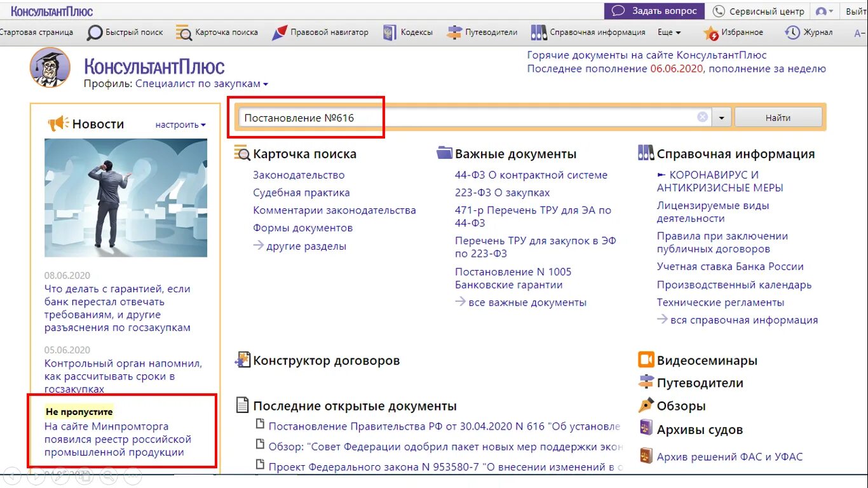Click document icon beside Обзор Совет Федерации
The height and width of the screenshot is (488, 868).
tap(260, 444)
